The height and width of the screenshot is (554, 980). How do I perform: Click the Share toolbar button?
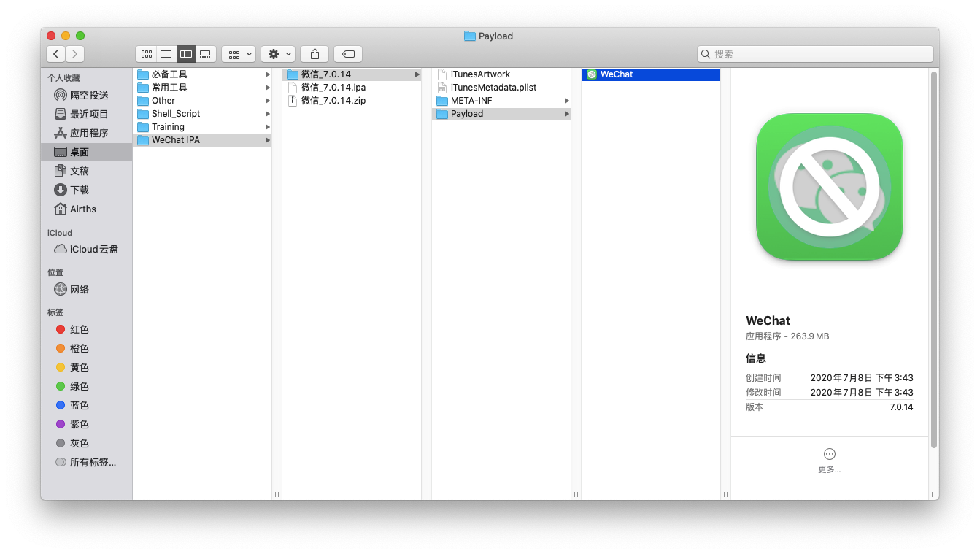click(315, 54)
